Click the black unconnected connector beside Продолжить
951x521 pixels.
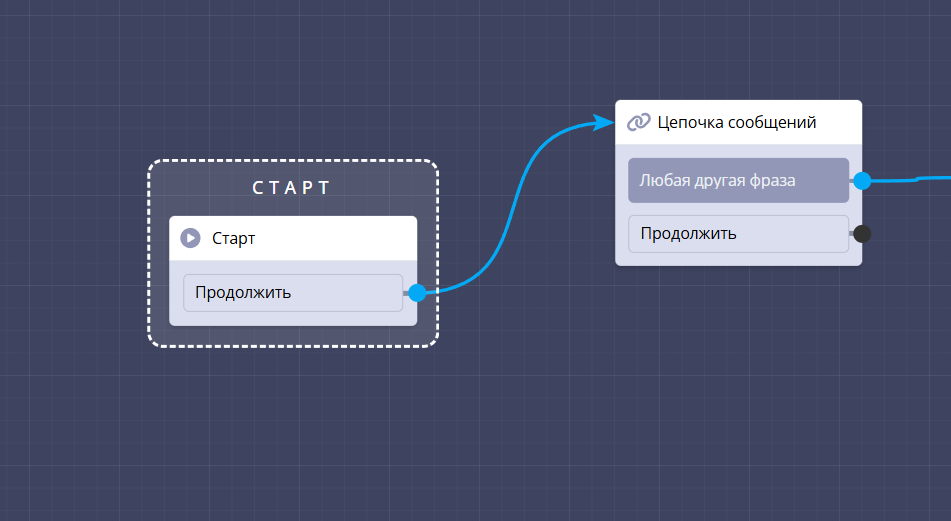(x=862, y=234)
